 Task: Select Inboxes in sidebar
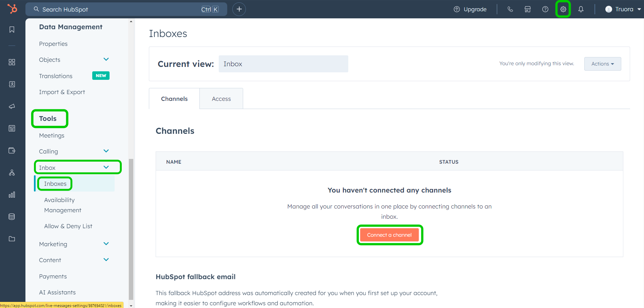tap(55, 184)
